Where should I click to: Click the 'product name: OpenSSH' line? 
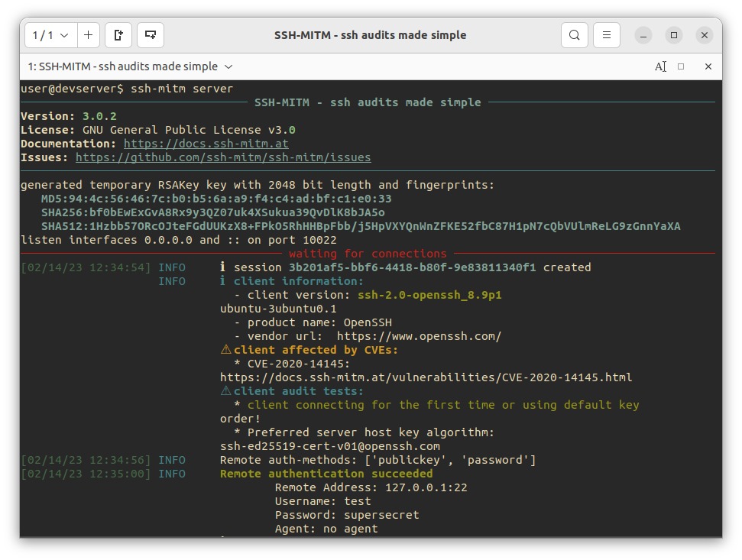pyautogui.click(x=313, y=322)
